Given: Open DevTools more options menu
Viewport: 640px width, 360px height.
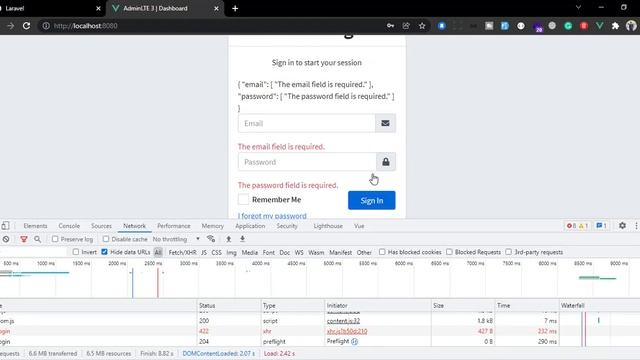Looking at the screenshot, I should [636, 225].
